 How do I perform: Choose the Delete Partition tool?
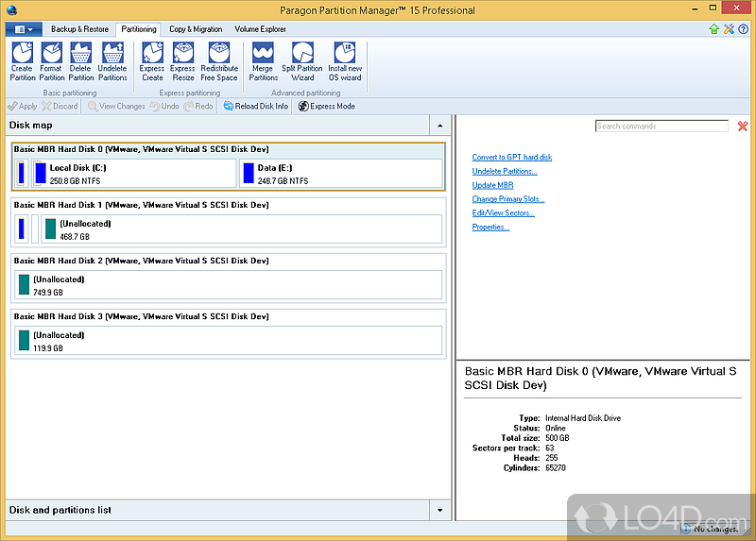click(x=81, y=61)
